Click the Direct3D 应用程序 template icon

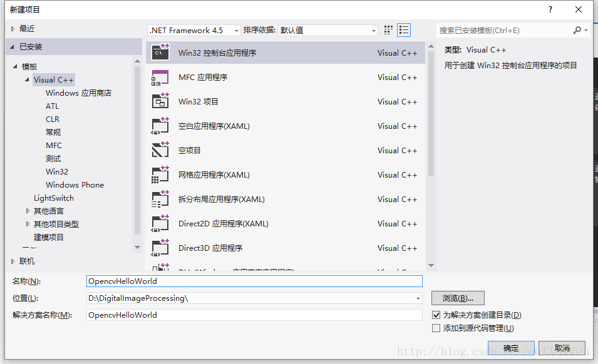[x=160, y=248]
